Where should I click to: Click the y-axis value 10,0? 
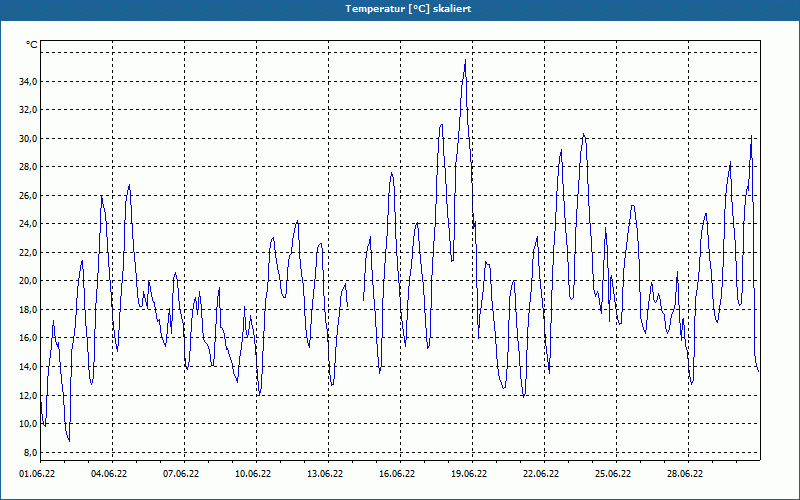click(x=27, y=423)
